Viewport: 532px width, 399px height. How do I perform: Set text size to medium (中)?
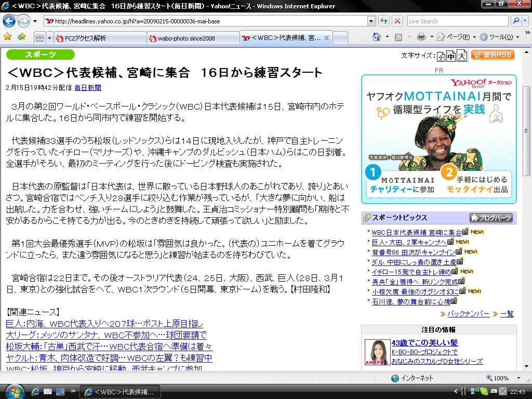(x=451, y=56)
